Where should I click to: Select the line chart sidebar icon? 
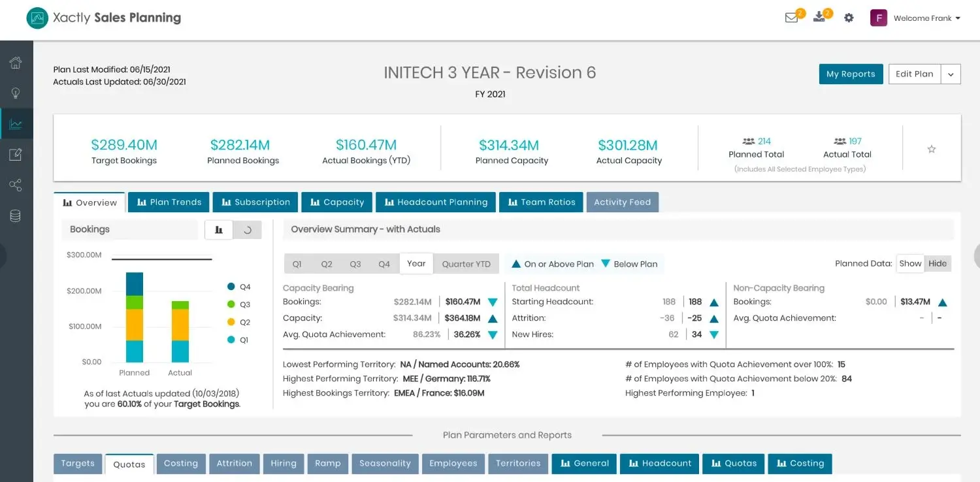point(16,124)
